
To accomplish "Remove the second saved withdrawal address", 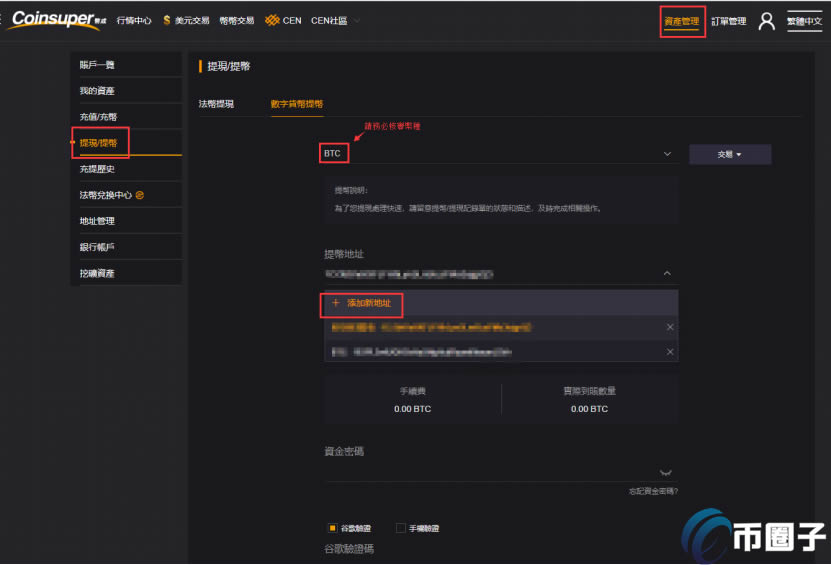I will pos(670,352).
